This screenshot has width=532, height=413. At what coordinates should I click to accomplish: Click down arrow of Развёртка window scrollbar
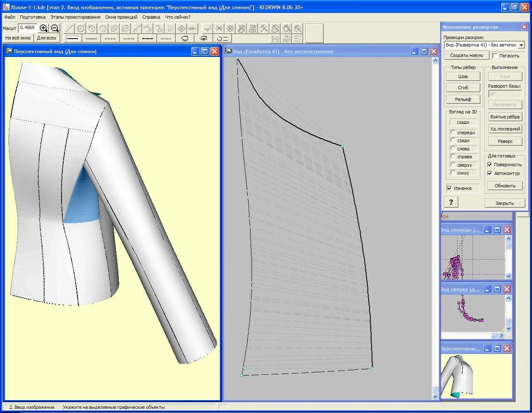[x=435, y=396]
